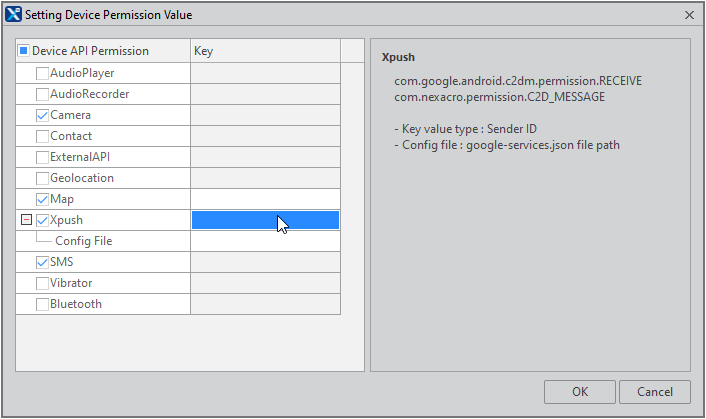Check the ExternalAPI permission box
706x419 pixels.
click(x=42, y=157)
